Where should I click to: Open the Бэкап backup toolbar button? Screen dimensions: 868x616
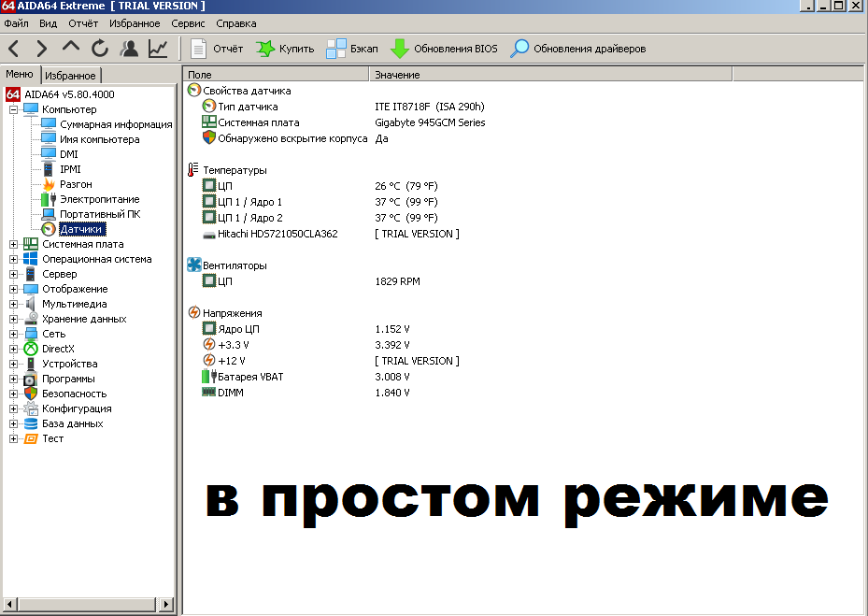pos(352,49)
